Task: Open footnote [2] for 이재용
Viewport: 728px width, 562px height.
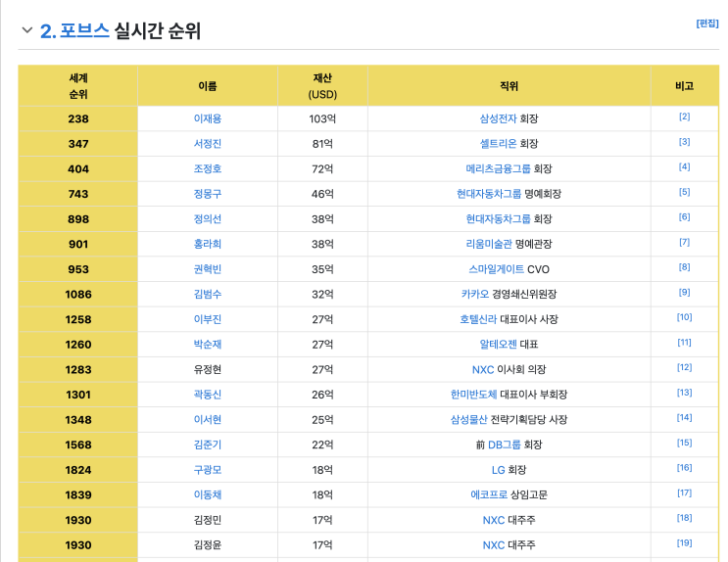Action: pyautogui.click(x=684, y=117)
